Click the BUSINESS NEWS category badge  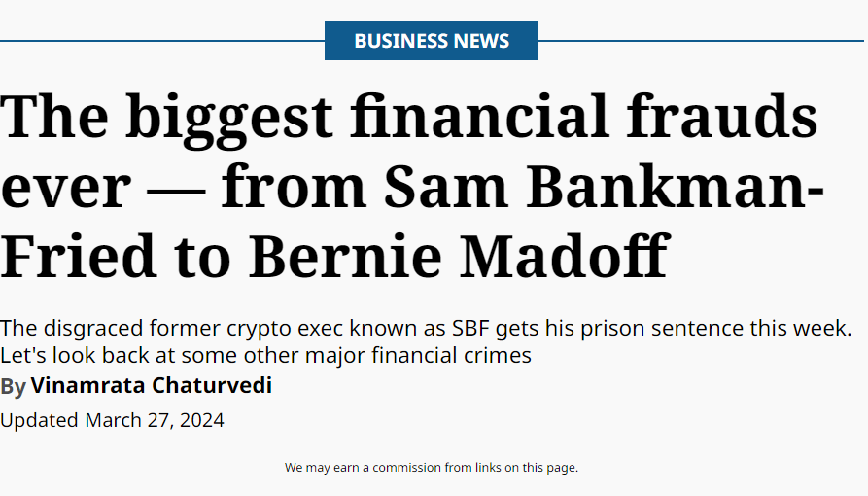431,41
